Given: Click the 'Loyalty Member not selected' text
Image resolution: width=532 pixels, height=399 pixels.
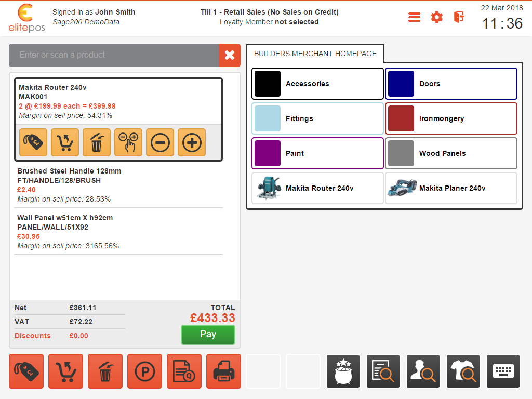Looking at the screenshot, I should click(269, 22).
